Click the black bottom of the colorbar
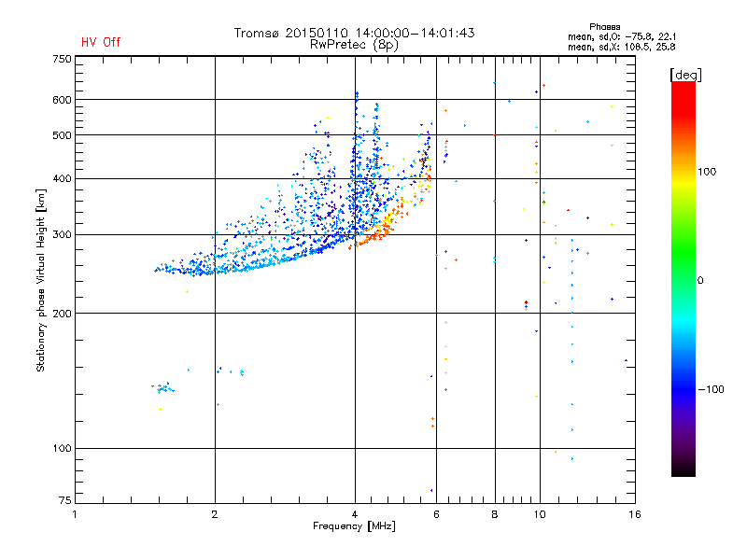This screenshot has width=747, height=560. pyautogui.click(x=684, y=469)
